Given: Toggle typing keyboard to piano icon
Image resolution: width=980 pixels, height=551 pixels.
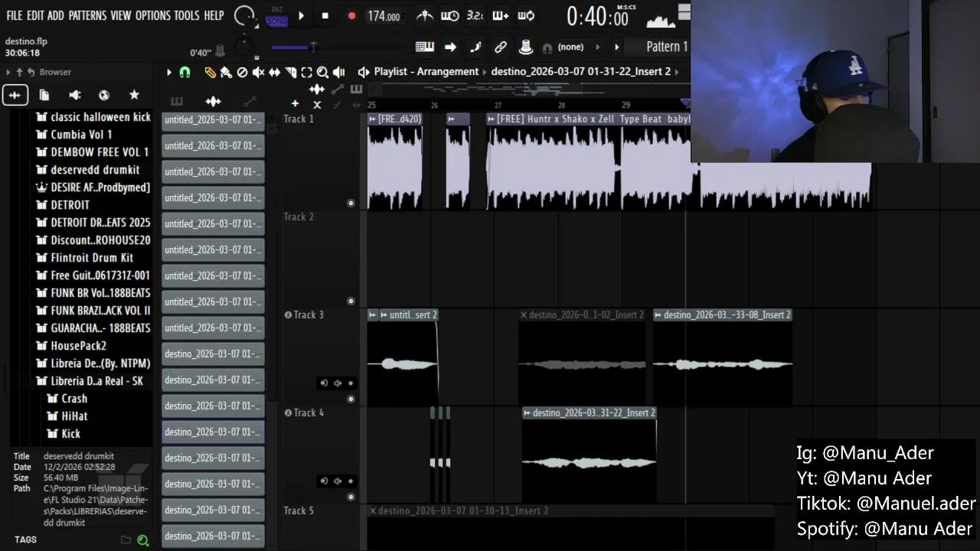Looking at the screenshot, I should pyautogui.click(x=425, y=47).
